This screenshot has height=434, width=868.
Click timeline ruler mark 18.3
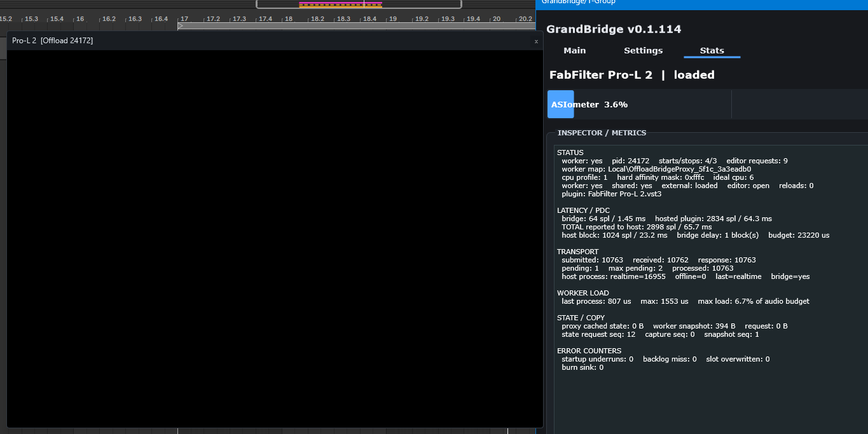[343, 19]
